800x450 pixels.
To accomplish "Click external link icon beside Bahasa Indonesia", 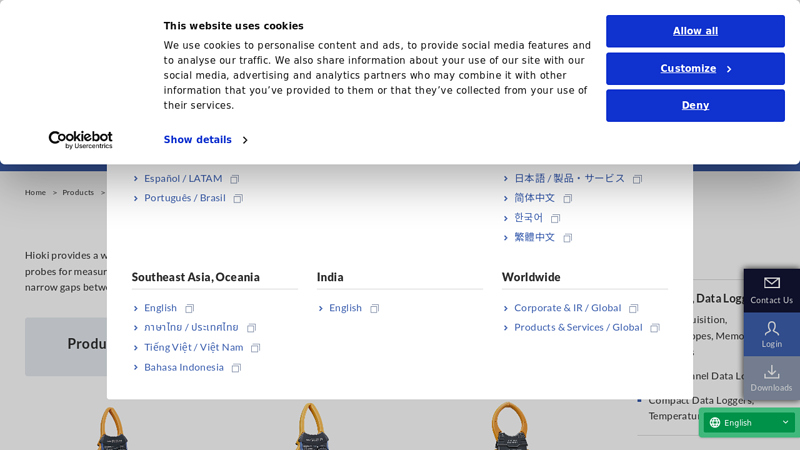I will click(236, 368).
